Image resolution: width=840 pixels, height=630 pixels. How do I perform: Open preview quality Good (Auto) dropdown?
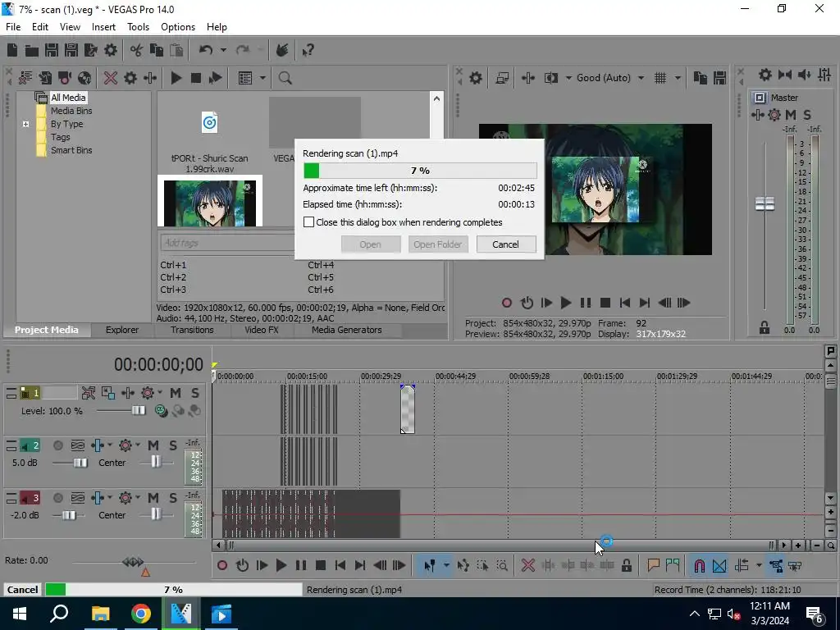click(x=641, y=78)
